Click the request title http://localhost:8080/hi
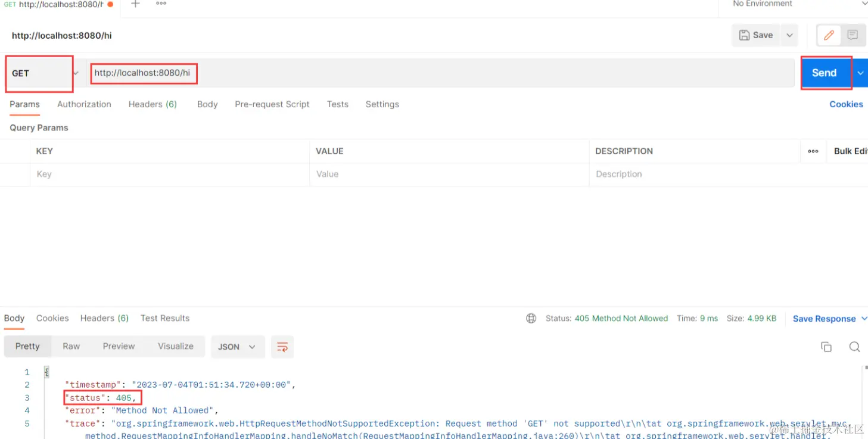Viewport: 868px width, 439px height. tap(62, 36)
